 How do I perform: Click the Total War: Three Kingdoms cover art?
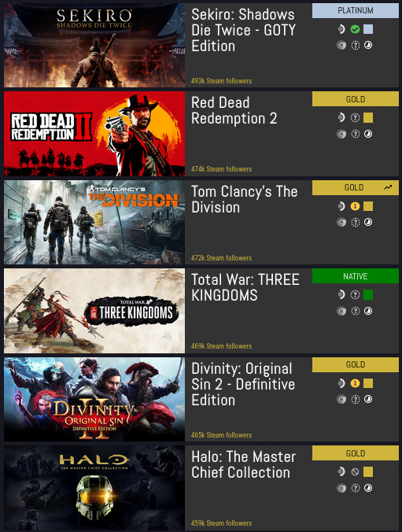point(94,311)
